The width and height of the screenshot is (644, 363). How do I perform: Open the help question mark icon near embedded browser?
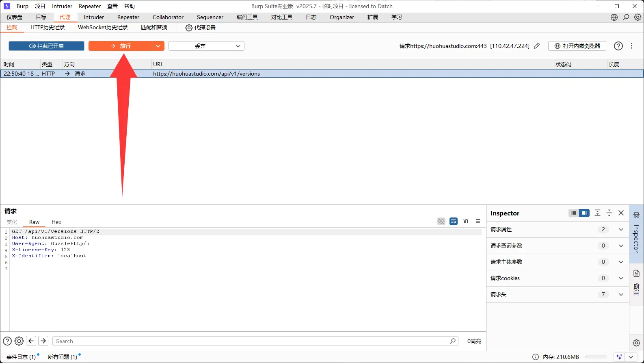coord(618,46)
